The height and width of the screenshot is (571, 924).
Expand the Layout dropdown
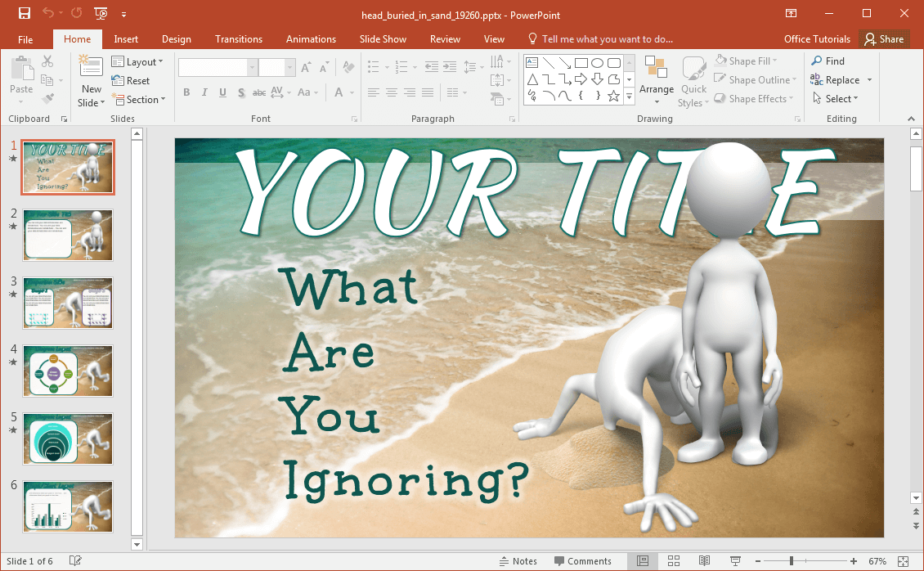(x=137, y=61)
